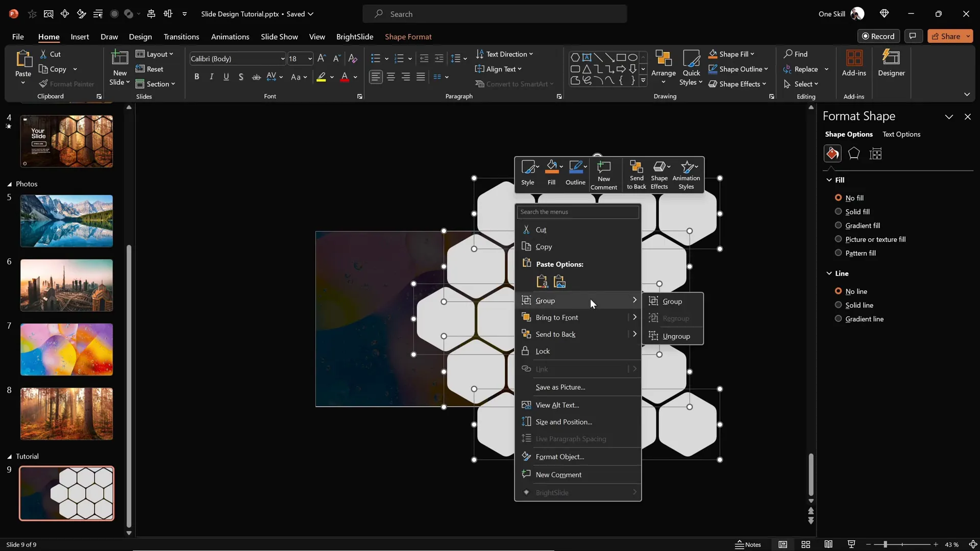Open Text Options in Format Shape pane
This screenshot has width=980, height=551.
point(901,134)
